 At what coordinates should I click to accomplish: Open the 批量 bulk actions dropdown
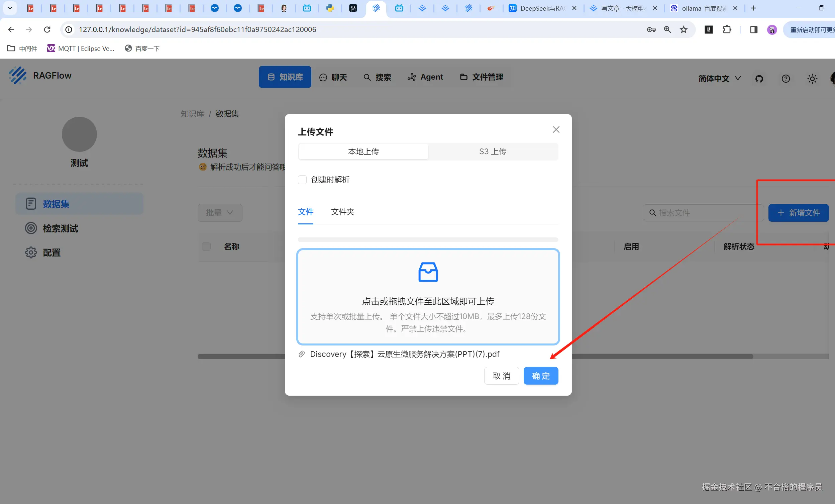click(x=220, y=213)
